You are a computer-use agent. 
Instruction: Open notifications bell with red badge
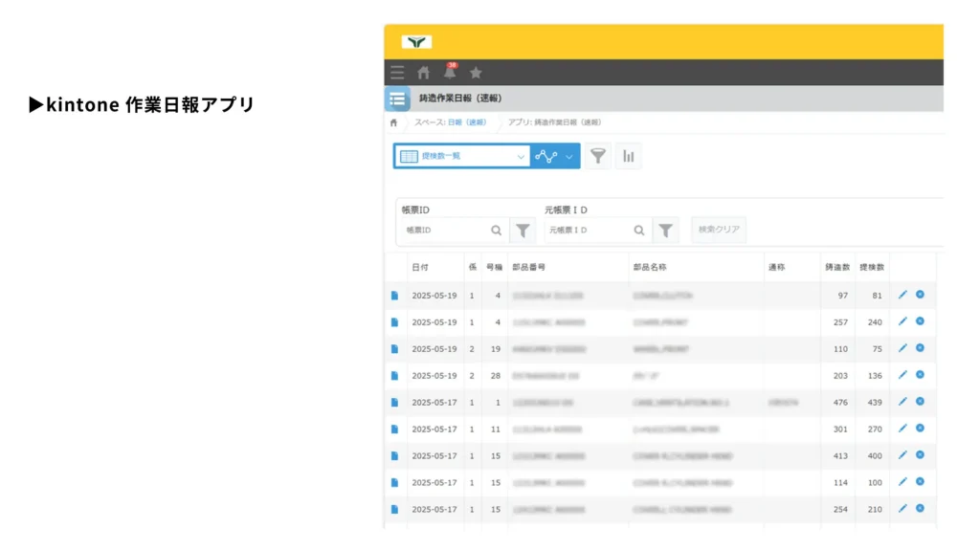[x=450, y=73]
